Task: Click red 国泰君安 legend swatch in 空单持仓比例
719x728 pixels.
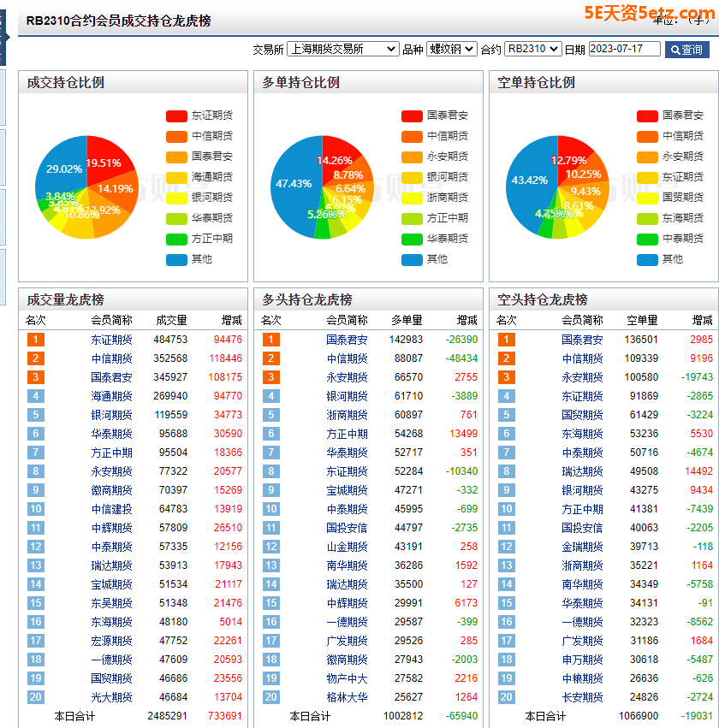Action: pyautogui.click(x=647, y=115)
